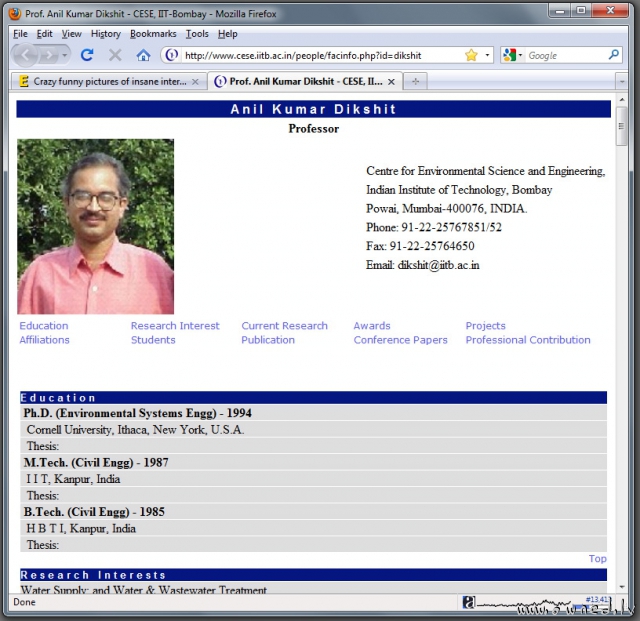Click the Professional Contribution link
This screenshot has width=640, height=621.
(528, 340)
